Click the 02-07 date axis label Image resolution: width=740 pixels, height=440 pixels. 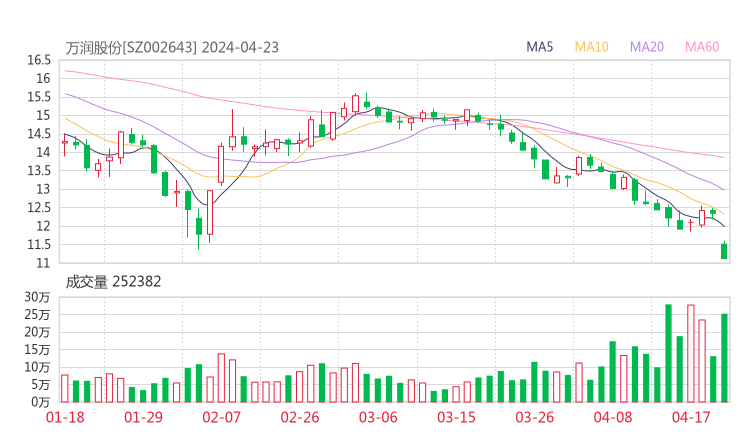pos(221,417)
